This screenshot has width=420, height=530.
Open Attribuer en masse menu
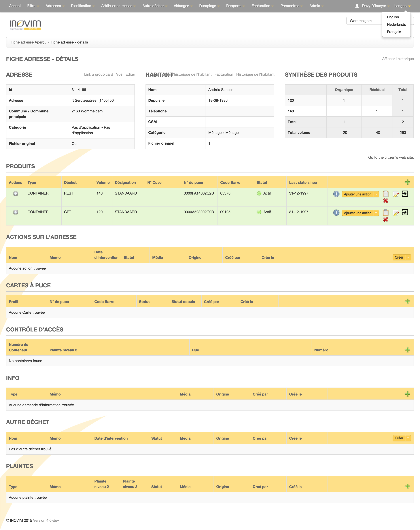coord(118,6)
